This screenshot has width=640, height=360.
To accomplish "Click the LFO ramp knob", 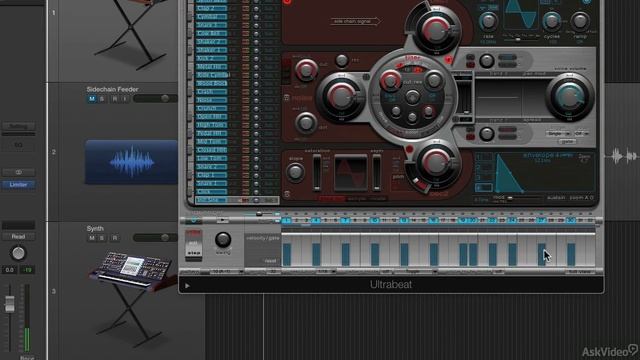I will coord(580,21).
